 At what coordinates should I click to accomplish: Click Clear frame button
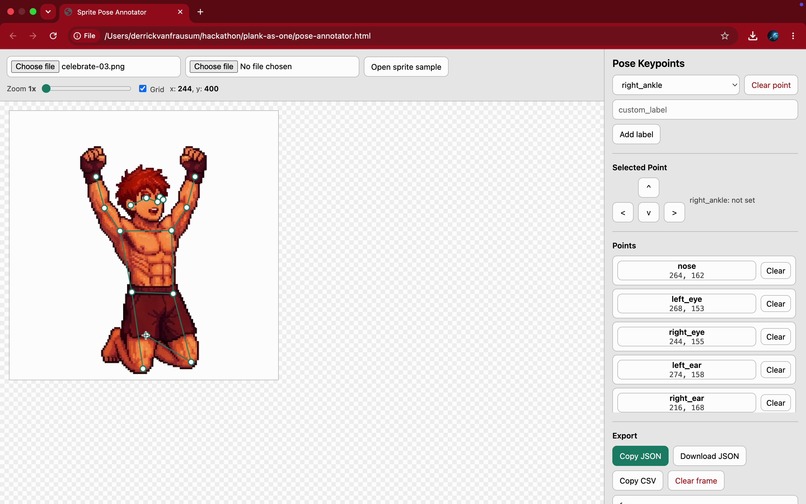click(695, 480)
